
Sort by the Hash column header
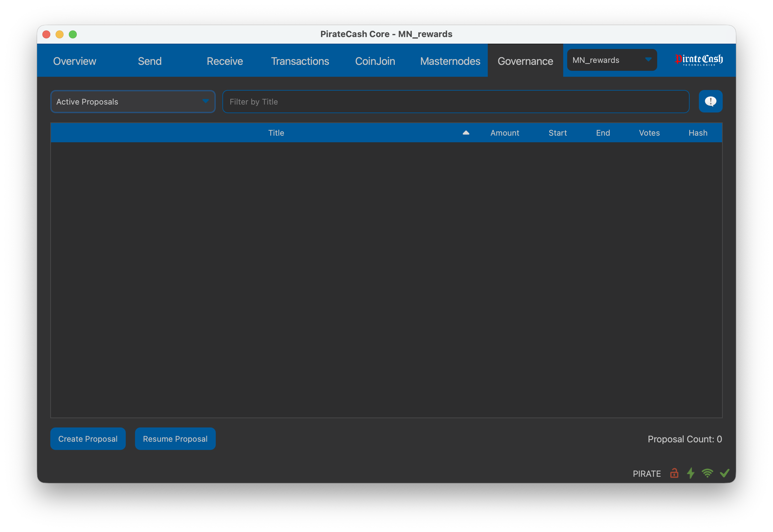click(698, 133)
